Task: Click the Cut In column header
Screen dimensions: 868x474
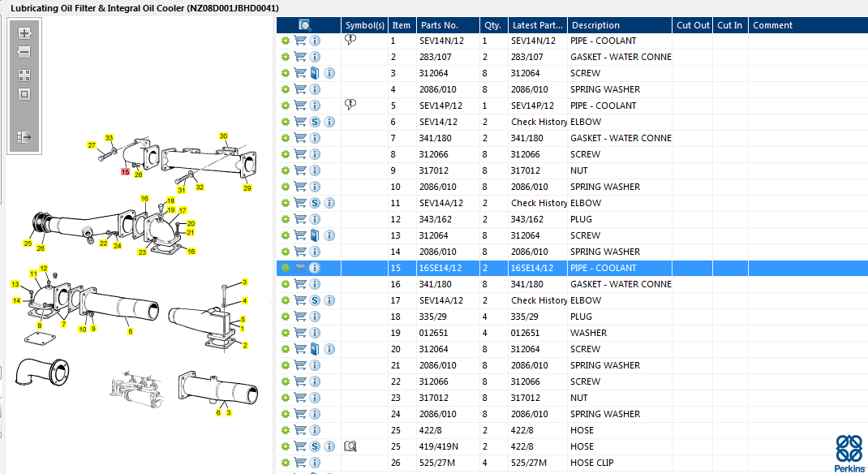Action: [730, 25]
